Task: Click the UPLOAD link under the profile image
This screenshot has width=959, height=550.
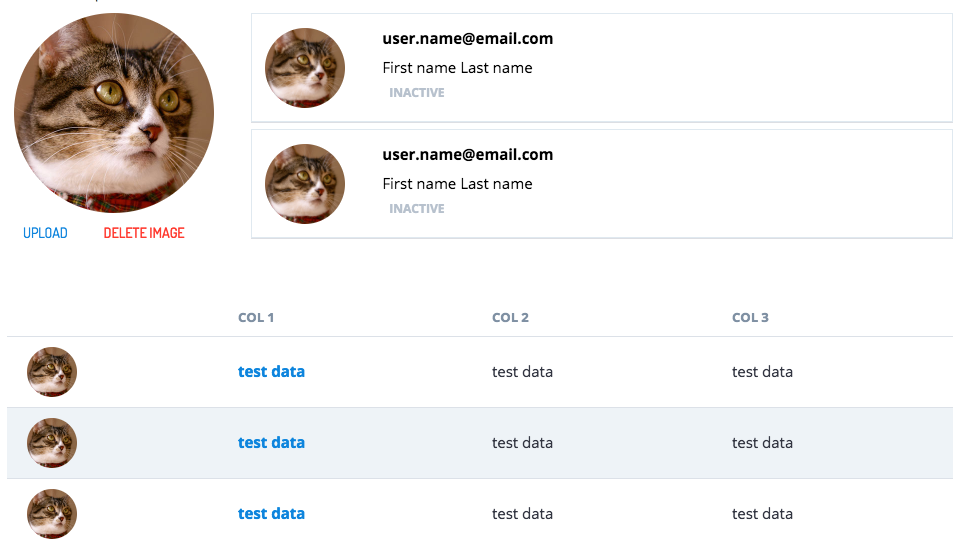Action: click(45, 233)
